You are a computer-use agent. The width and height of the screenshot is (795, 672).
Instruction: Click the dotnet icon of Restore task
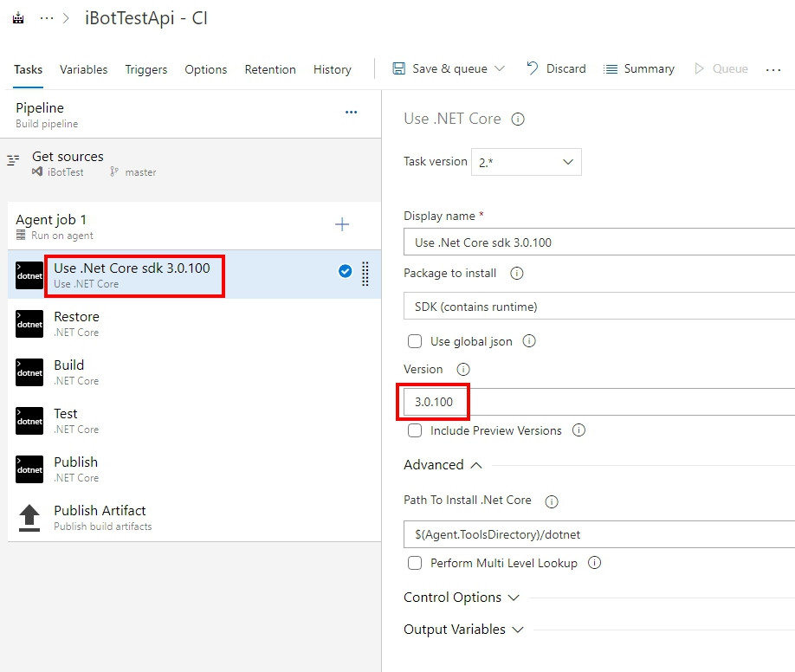pyautogui.click(x=29, y=324)
